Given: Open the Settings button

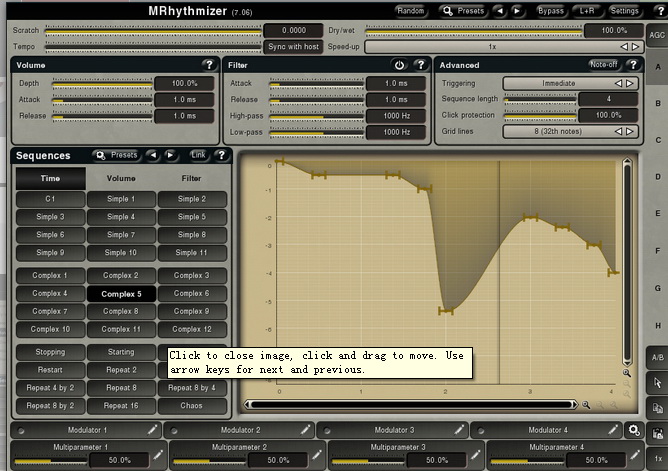Looking at the screenshot, I should [x=624, y=11].
